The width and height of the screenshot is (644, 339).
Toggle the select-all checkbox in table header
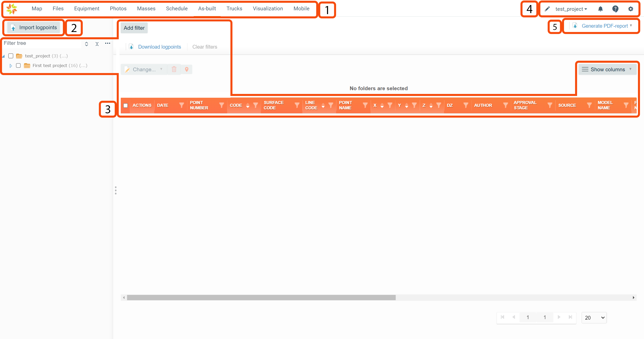126,106
